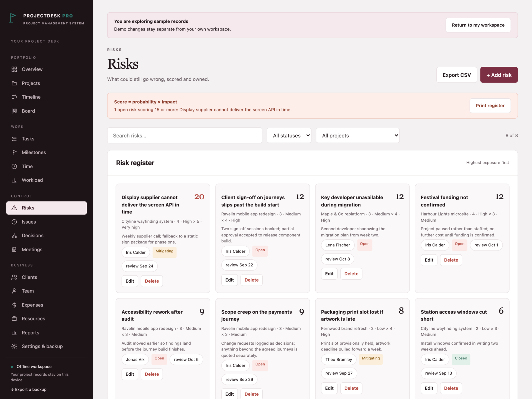This screenshot has width=532, height=399.
Task: Click the score 20 on Display supplier
Action: point(199,197)
